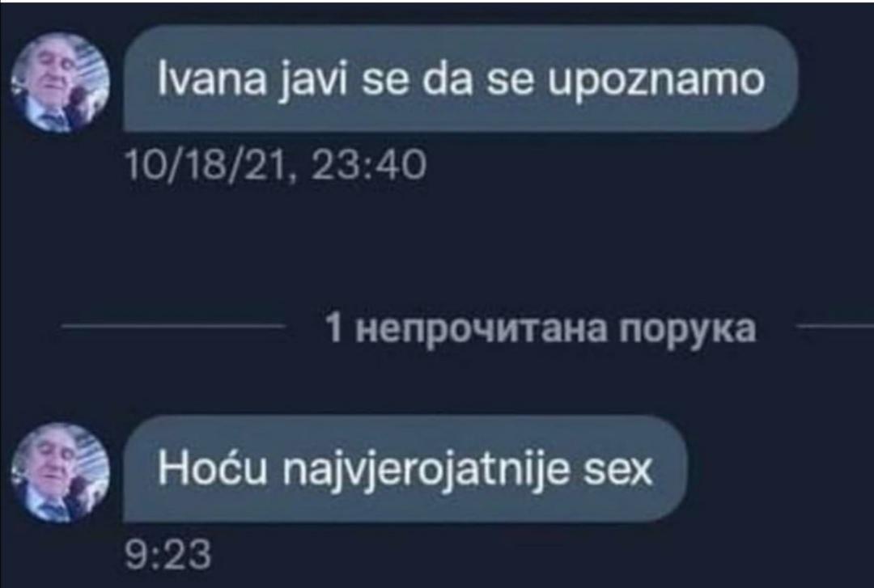Click divider line left of unread label
Viewport: 874px width, 588px height.
[173, 326]
